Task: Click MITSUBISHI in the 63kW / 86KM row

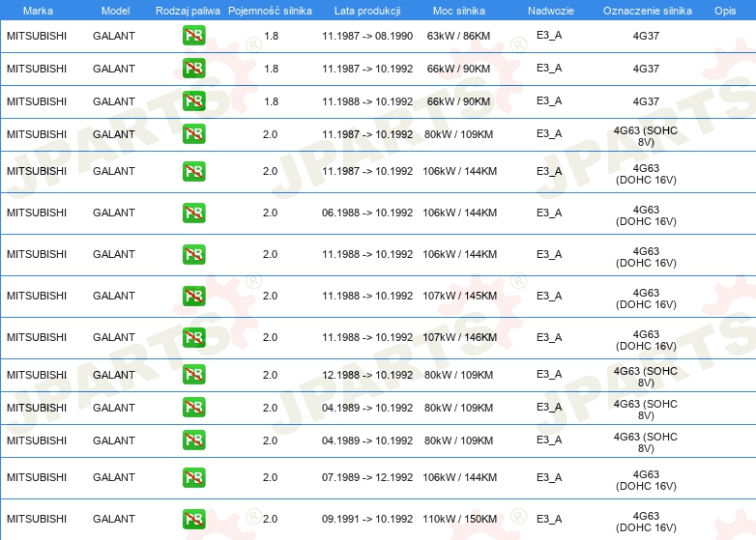Action: (37, 36)
